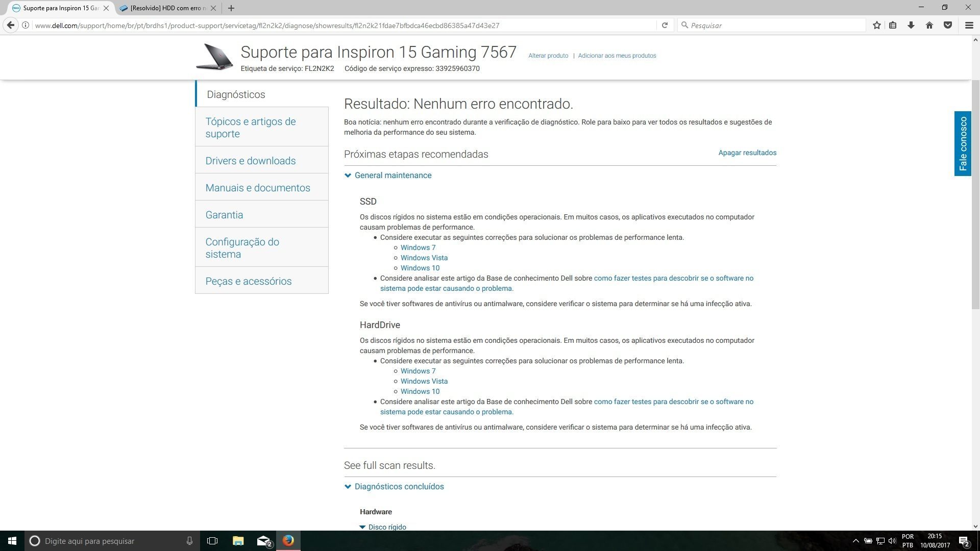
Task: Show hidden system tray icons
Action: (x=855, y=541)
